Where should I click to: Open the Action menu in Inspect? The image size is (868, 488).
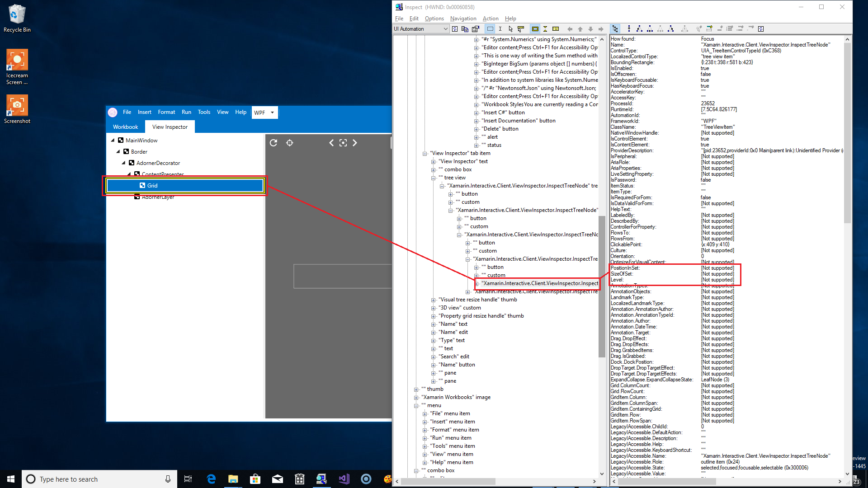490,19
